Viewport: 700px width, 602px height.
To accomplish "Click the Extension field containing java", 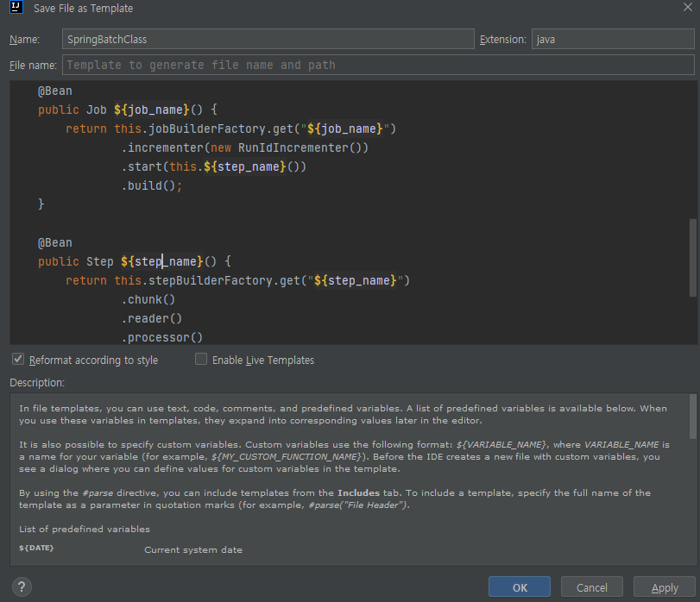I will pos(613,39).
